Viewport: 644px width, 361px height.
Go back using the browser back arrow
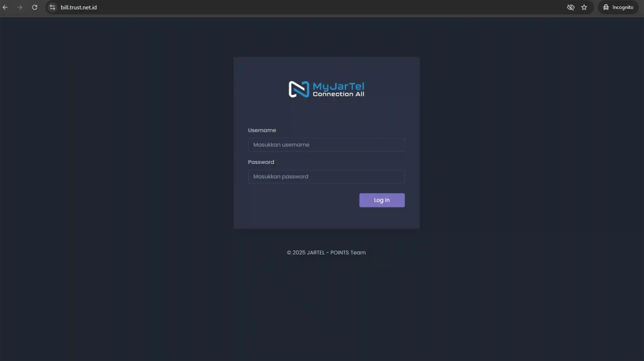5,7
